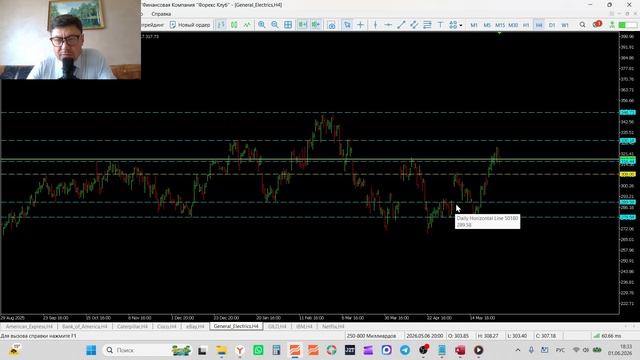This screenshot has height=360, width=640.
Task: Click the Новый ордер button
Action: coord(190,25)
